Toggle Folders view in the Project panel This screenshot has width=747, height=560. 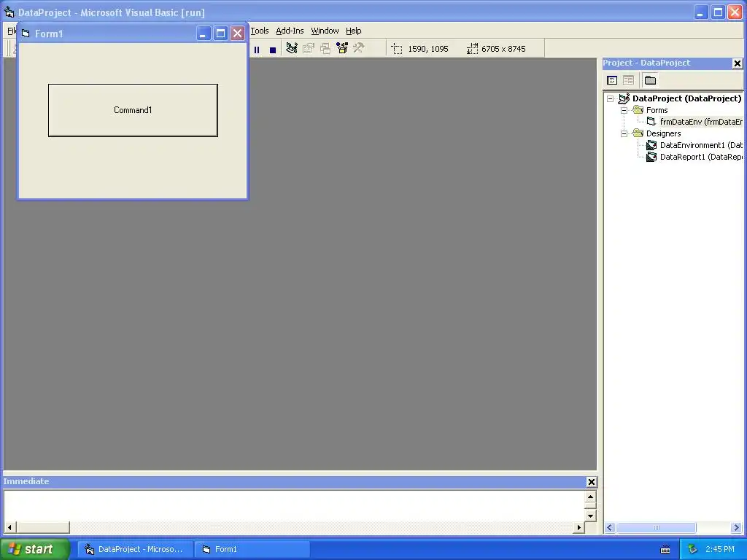coord(650,80)
